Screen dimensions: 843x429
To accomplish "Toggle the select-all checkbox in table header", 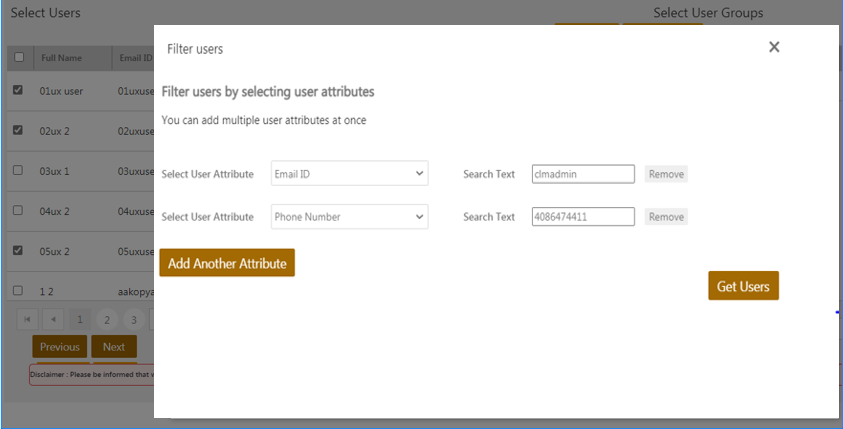I will (19, 57).
